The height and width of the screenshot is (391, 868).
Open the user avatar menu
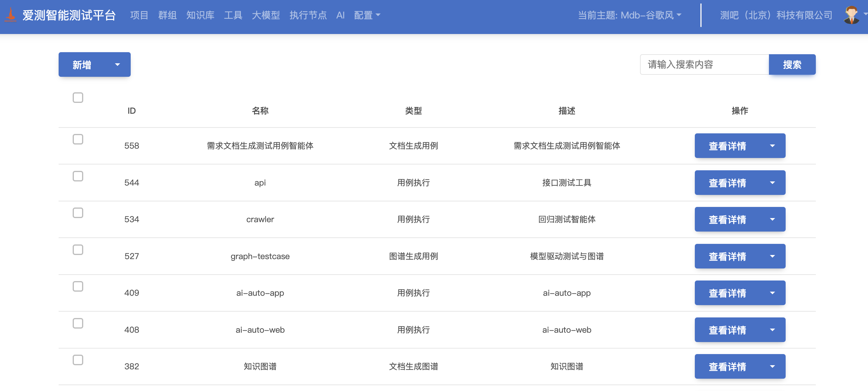(852, 15)
